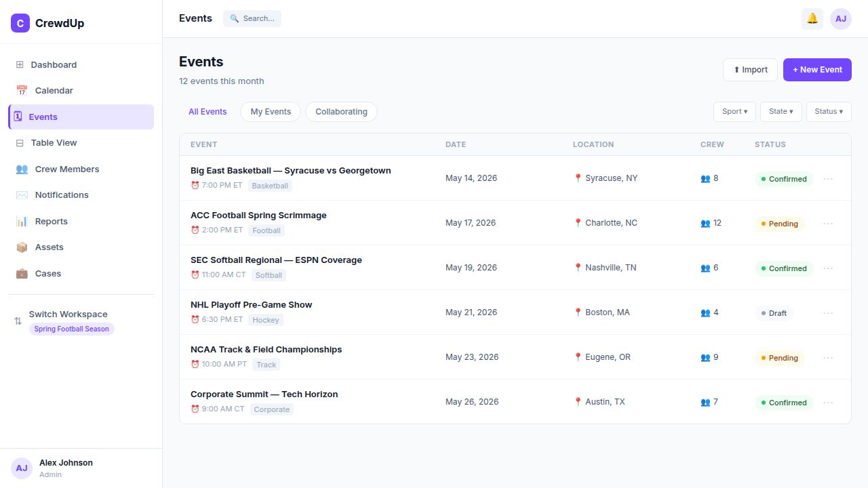Image resolution: width=868 pixels, height=488 pixels.
Task: Click the Notifications envelope icon in sidebar
Action: coord(22,195)
